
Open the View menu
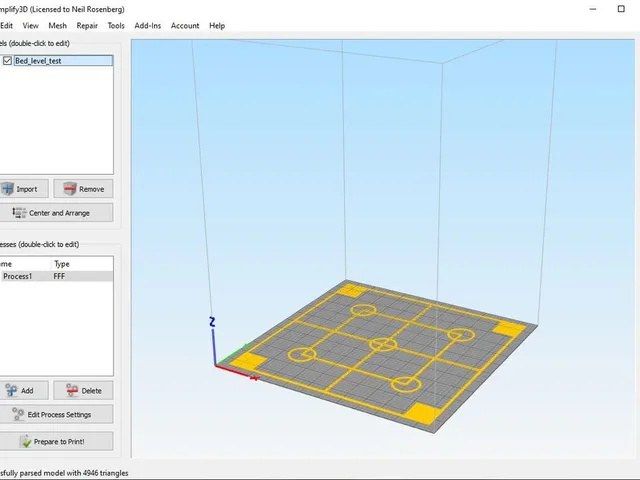coord(30,26)
